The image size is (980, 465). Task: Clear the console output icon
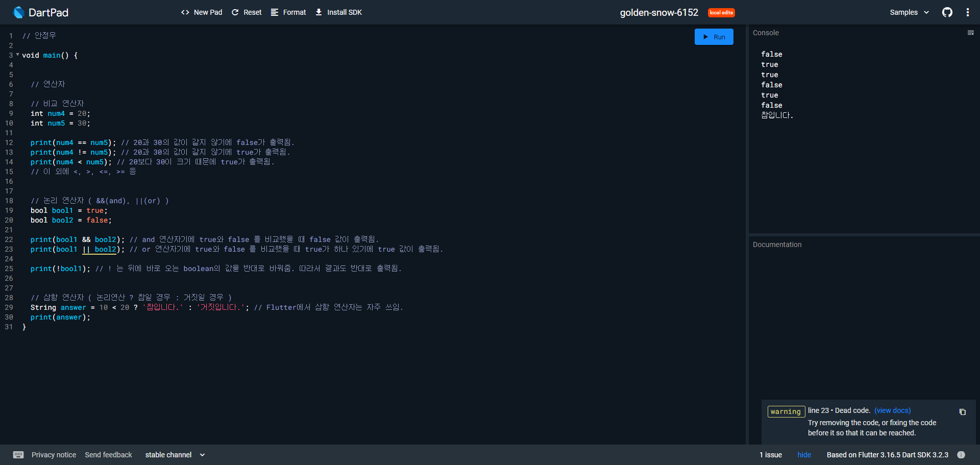pos(970,33)
